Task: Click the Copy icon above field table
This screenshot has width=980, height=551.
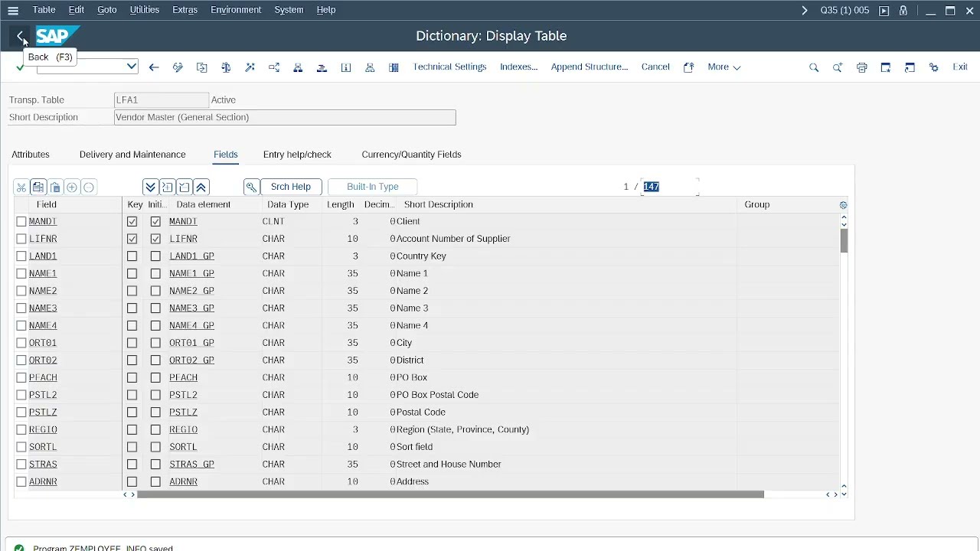Action: coord(38,187)
